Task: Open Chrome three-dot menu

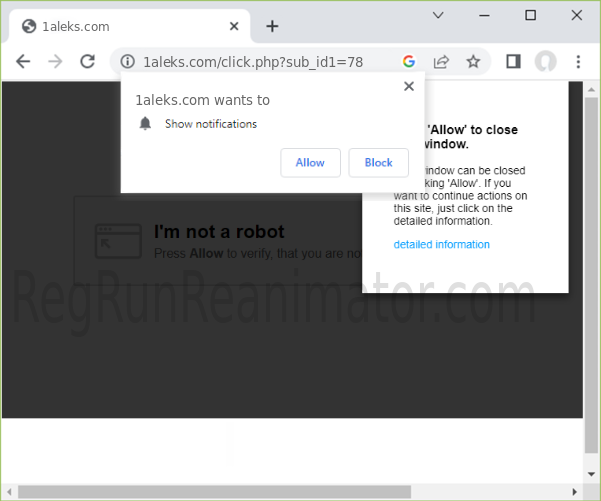Action: [578, 61]
